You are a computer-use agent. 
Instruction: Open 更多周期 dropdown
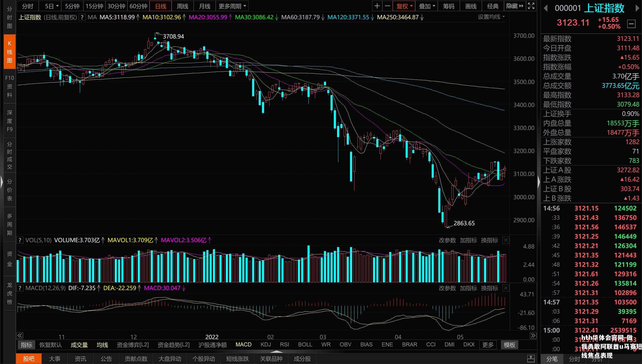tap(232, 6)
